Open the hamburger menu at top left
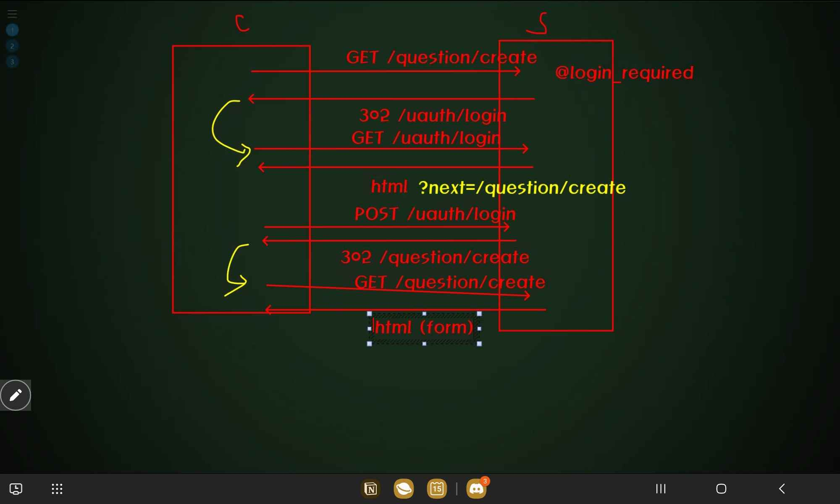Viewport: 840px width, 504px height. click(x=12, y=14)
